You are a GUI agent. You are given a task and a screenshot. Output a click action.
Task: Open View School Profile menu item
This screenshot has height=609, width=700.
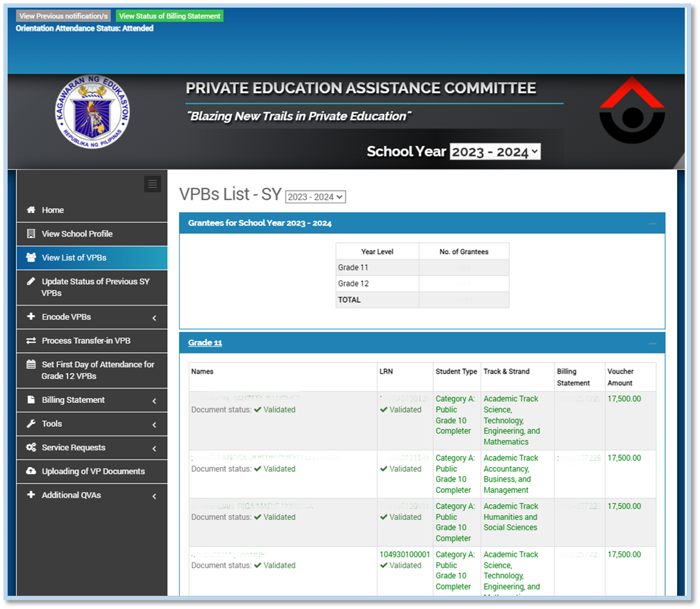click(92, 234)
